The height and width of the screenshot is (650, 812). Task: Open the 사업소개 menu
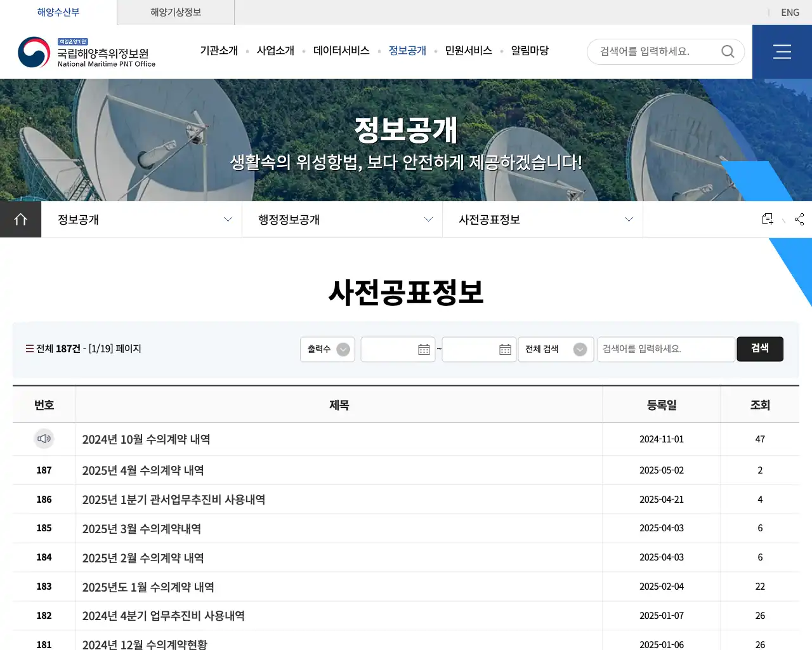pos(275,50)
